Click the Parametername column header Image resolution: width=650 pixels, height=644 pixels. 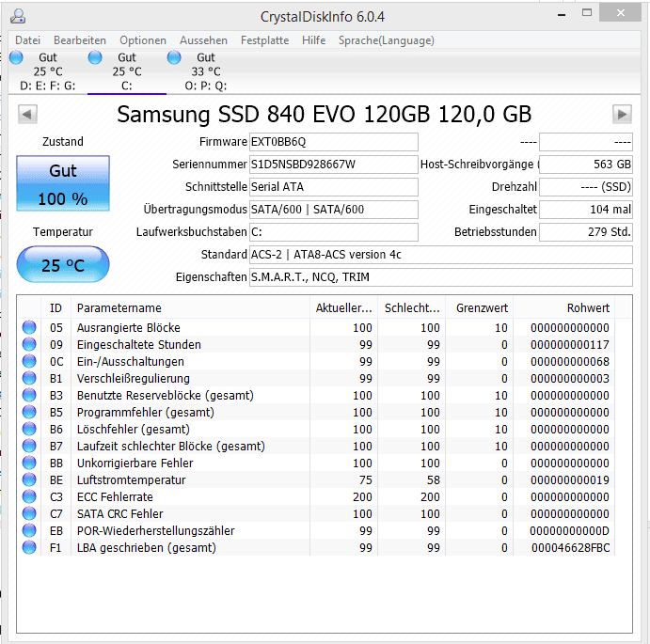[x=190, y=308]
